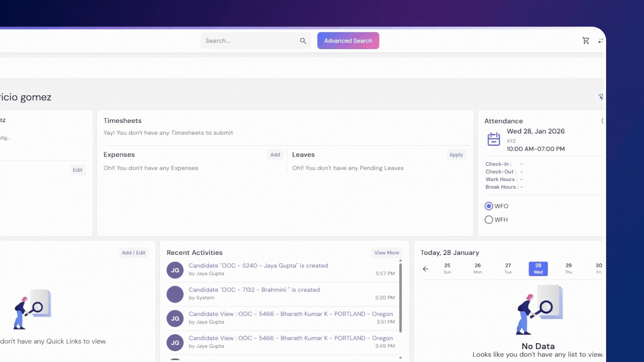The height and width of the screenshot is (362, 644).
Task: Go to previous week with the back arrow
Action: 425,269
